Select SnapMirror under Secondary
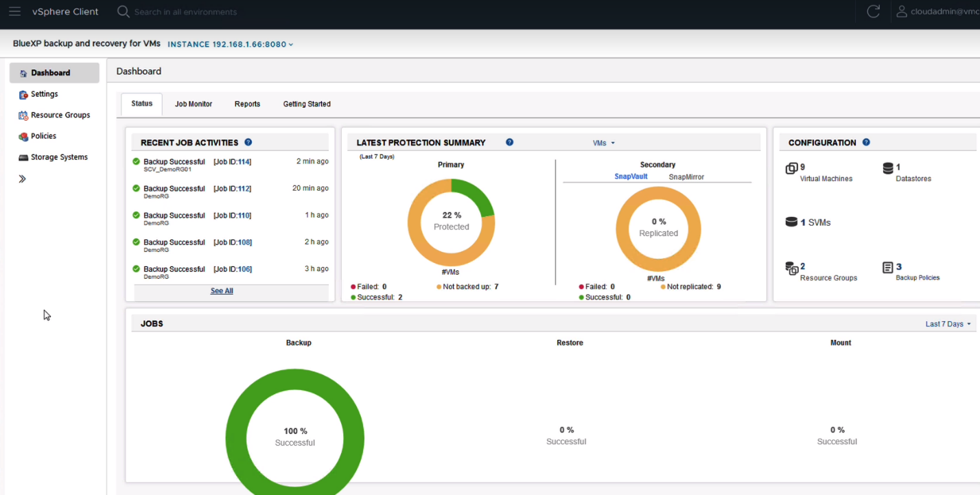The width and height of the screenshot is (980, 495). tap(686, 177)
